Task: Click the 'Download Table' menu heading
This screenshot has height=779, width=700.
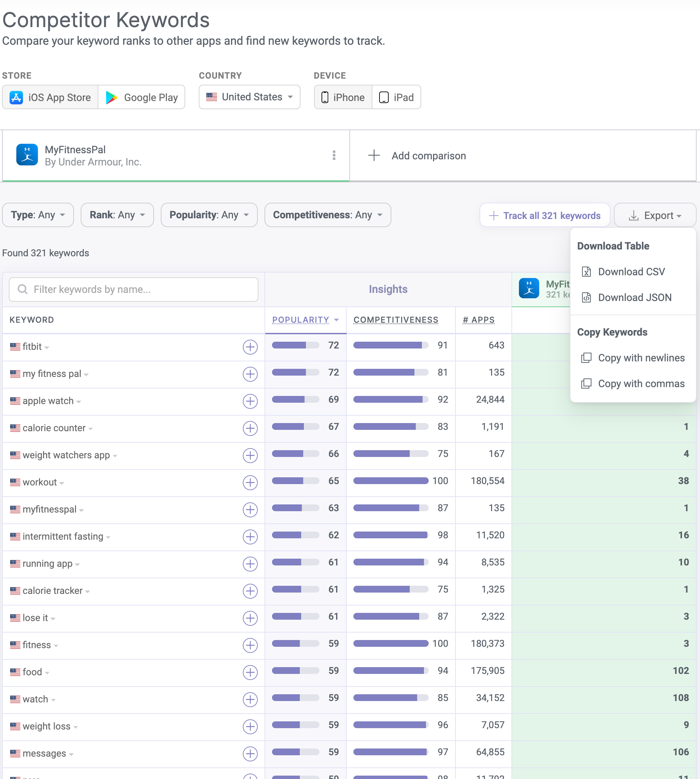Action: pyautogui.click(x=613, y=246)
